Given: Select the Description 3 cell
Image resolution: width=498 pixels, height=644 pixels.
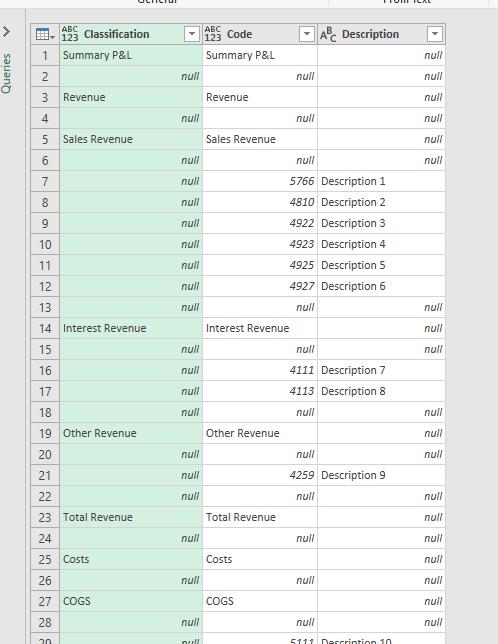Looking at the screenshot, I should pos(381,223).
